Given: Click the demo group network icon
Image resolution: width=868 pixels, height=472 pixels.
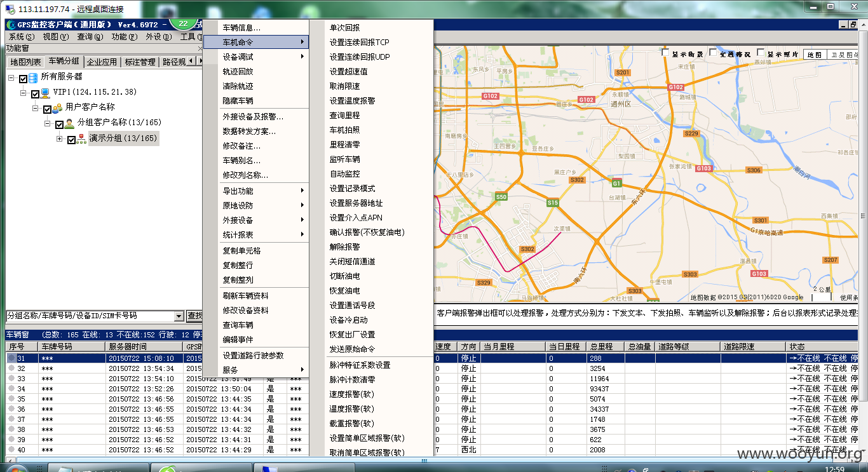Looking at the screenshot, I should point(81,138).
